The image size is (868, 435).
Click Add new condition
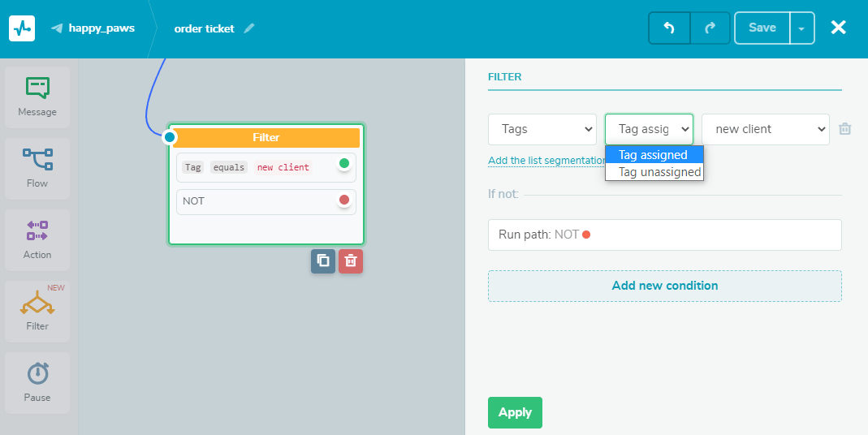tap(664, 286)
